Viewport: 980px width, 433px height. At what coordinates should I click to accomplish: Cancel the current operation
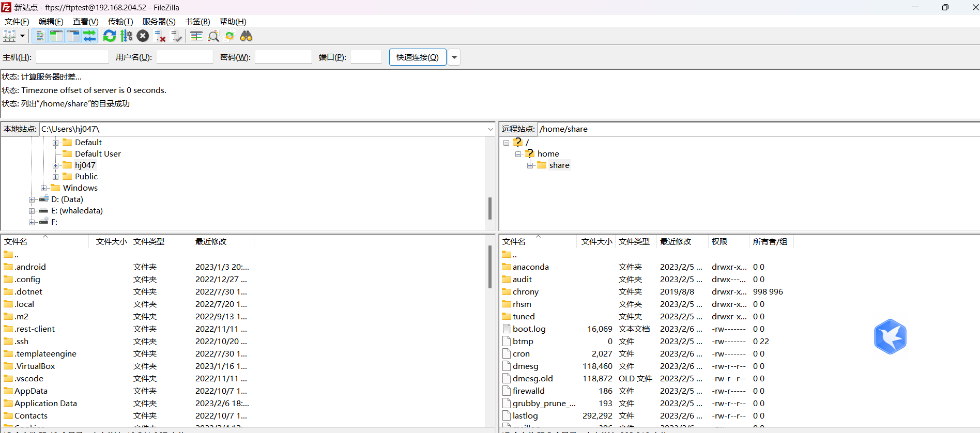[x=143, y=36]
